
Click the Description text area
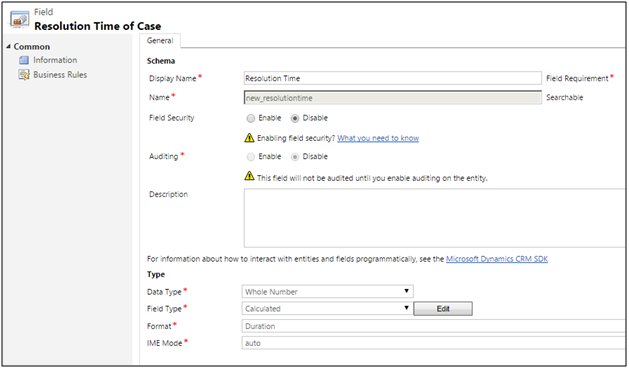pos(435,218)
